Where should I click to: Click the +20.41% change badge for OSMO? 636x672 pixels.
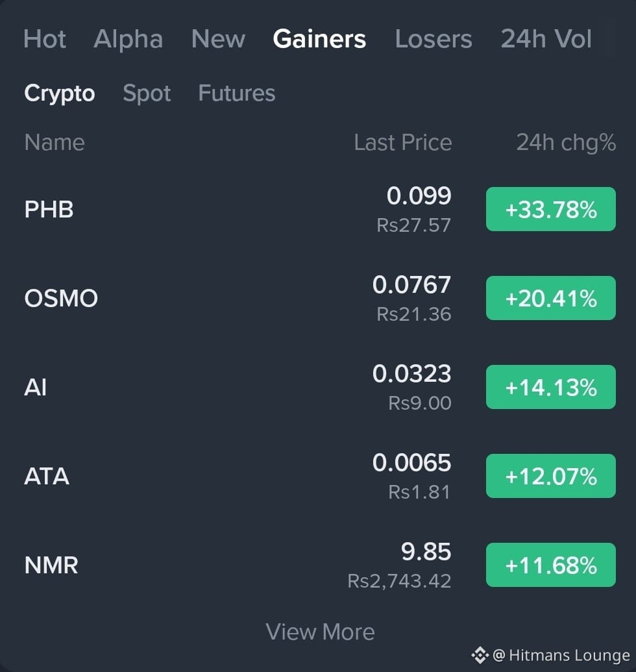pos(551,298)
